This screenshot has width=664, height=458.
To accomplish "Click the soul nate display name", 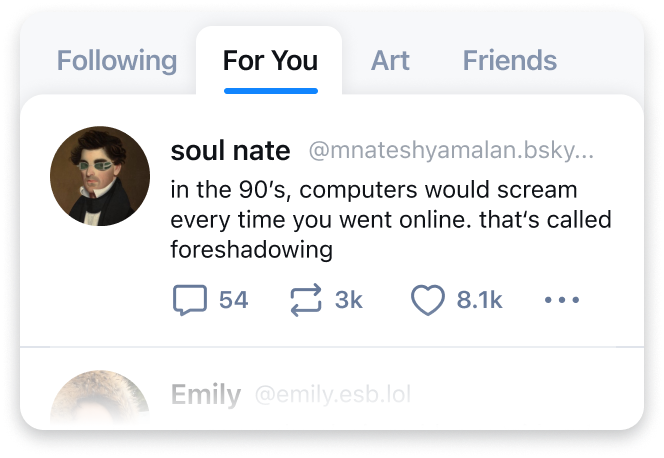I will (x=230, y=151).
